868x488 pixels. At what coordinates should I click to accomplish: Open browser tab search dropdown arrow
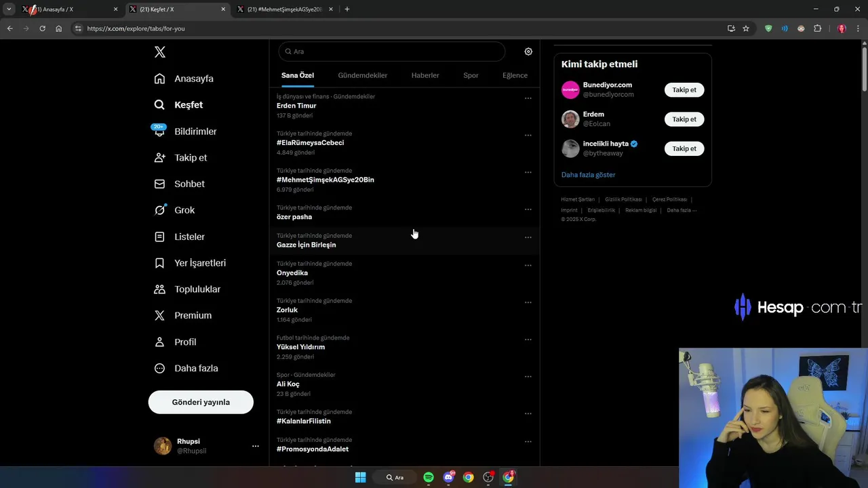[x=9, y=9]
